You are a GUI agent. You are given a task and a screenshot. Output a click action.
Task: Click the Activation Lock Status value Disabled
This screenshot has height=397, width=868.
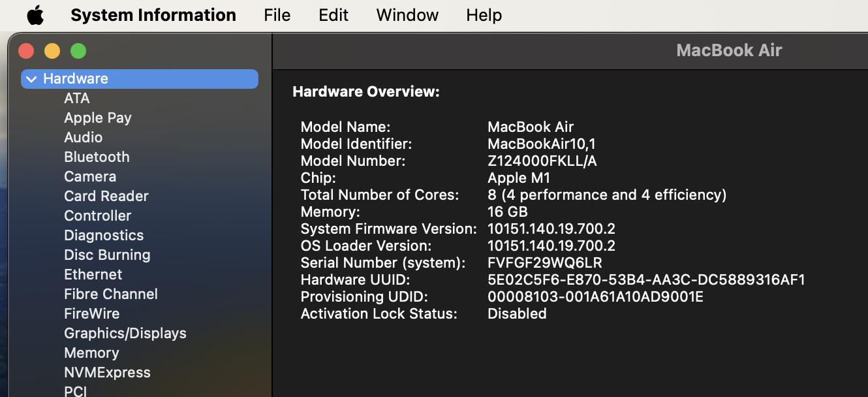click(x=517, y=313)
